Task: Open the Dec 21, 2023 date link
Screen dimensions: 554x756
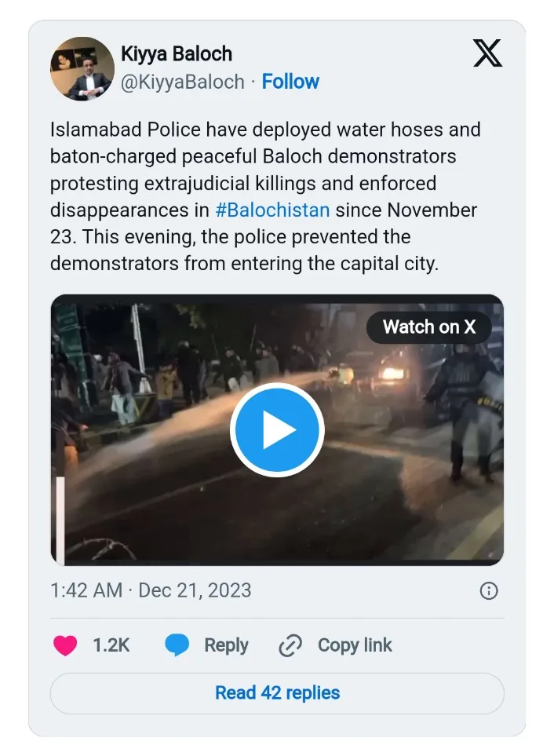Action: point(195,590)
